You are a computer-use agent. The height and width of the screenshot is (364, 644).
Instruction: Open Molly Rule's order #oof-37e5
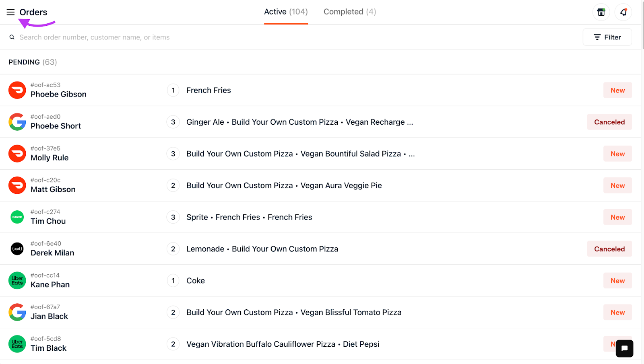click(320, 154)
